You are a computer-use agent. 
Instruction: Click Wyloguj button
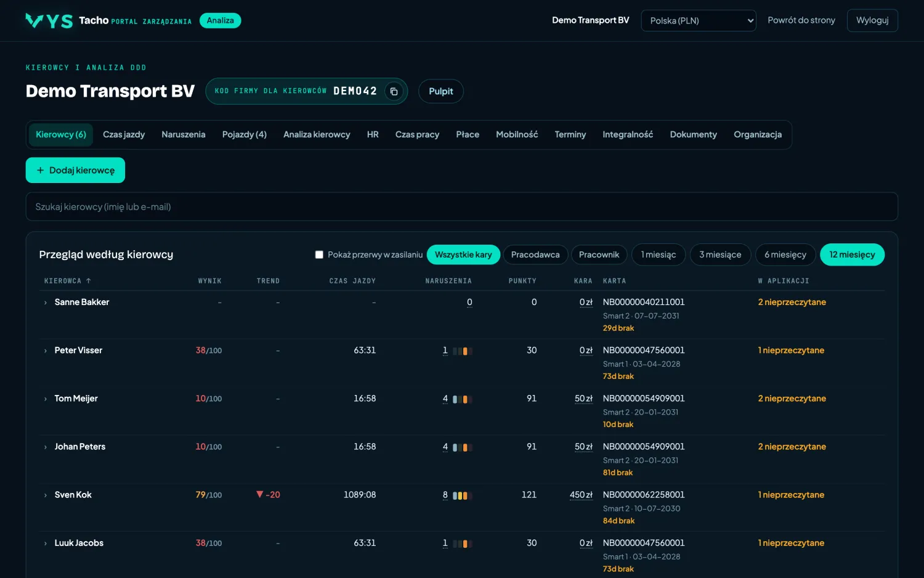click(x=872, y=20)
